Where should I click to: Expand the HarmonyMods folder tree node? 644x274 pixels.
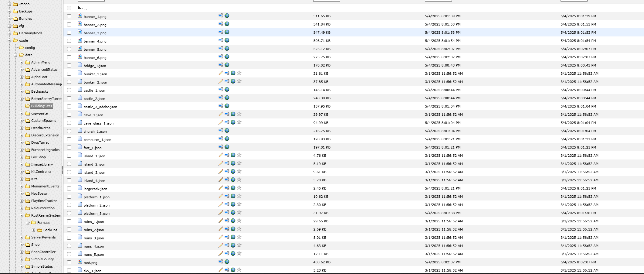9,33
